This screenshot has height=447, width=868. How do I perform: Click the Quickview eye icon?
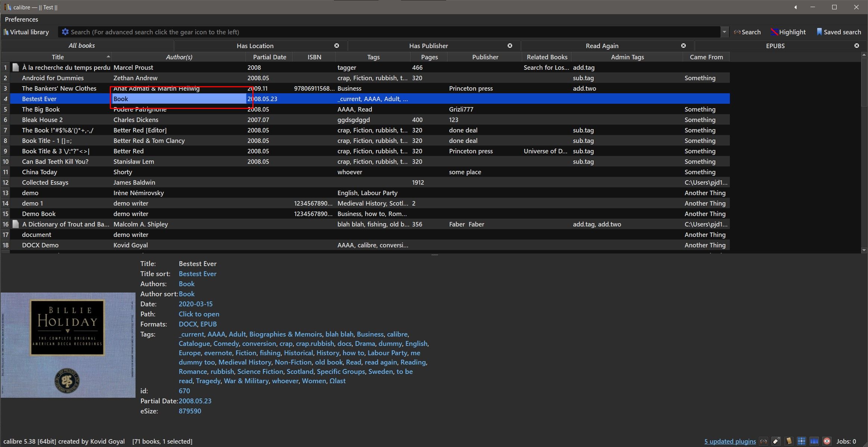tap(827, 441)
